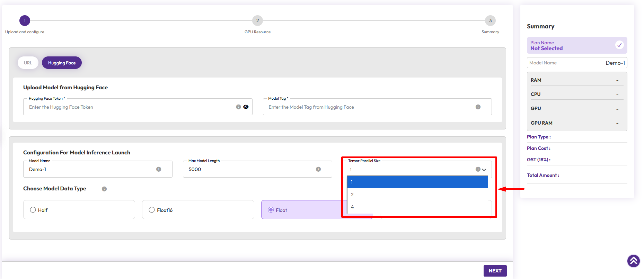Click the Max Model Length input field
644x279 pixels.
pos(249,169)
